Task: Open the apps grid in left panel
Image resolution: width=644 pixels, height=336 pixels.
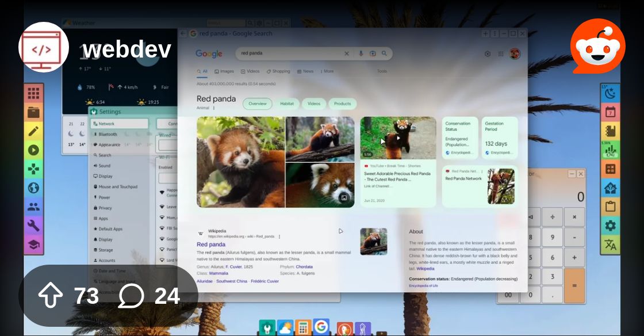Action: point(34,93)
